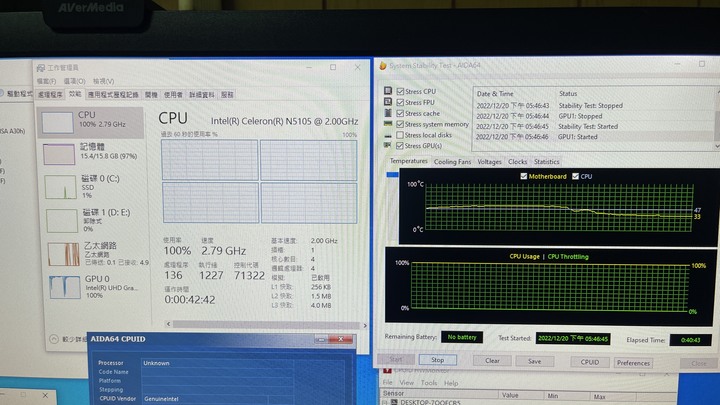
Task: Click the Task Manager horizontal scrollbar track
Action: pyautogui.click(x=266, y=325)
